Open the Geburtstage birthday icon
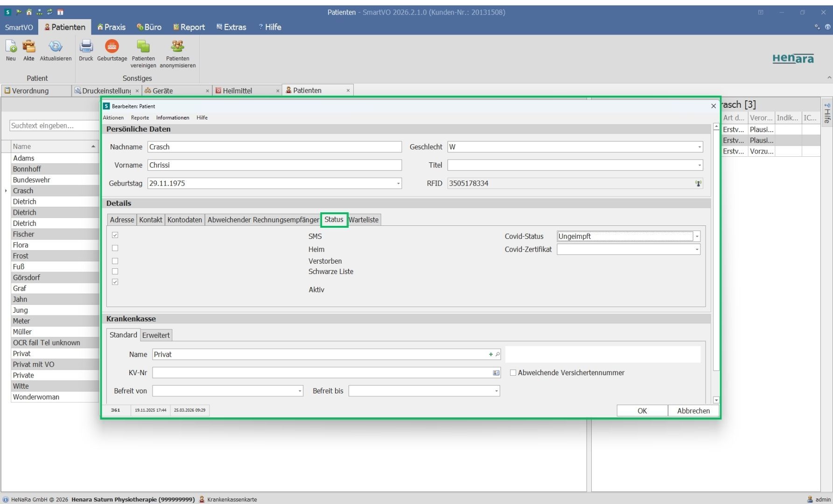The width and height of the screenshot is (833, 504). 112,46
